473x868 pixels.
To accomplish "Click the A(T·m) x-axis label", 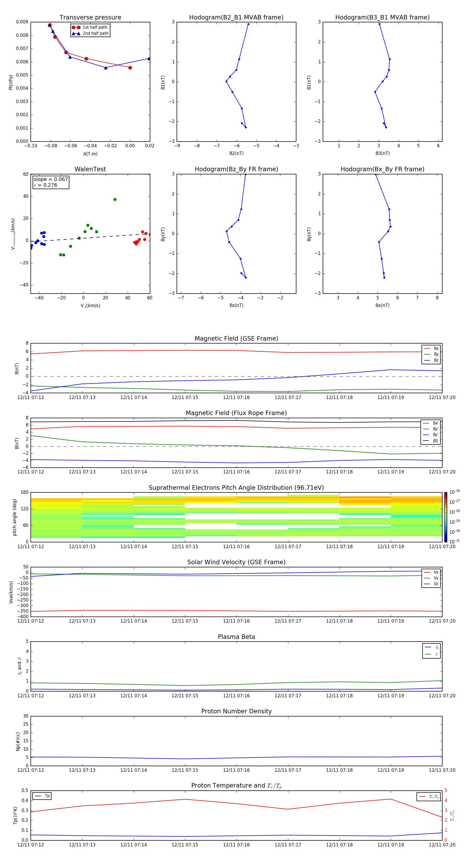I will (90, 154).
